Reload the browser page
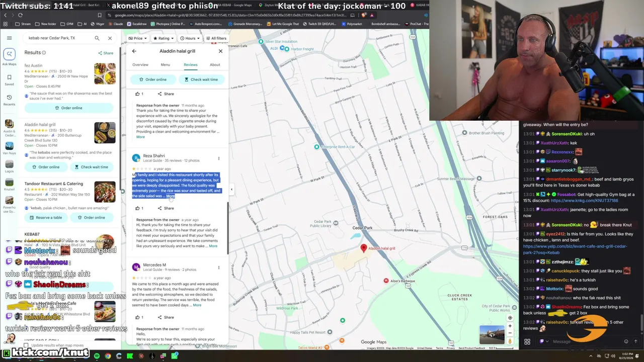The image size is (644, 362). coord(20,15)
